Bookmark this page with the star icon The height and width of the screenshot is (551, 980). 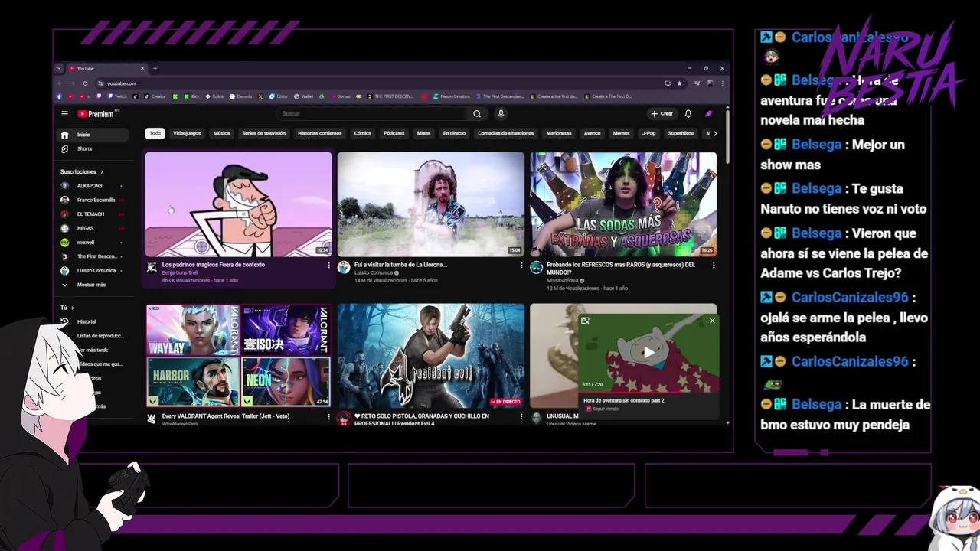tap(679, 83)
